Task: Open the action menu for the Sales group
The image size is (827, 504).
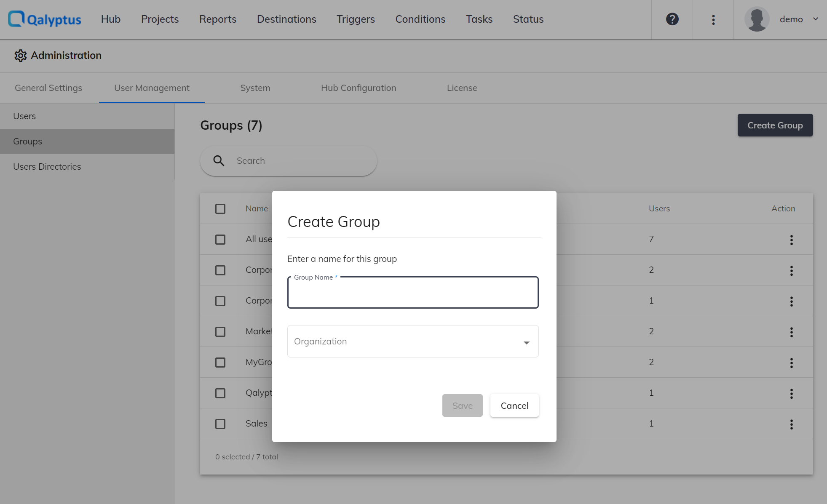Action: (x=792, y=424)
